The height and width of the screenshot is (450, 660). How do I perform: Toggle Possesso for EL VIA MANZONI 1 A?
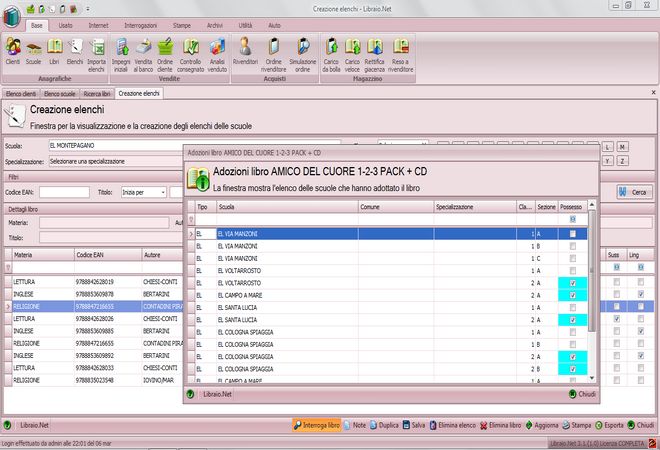coord(572,234)
